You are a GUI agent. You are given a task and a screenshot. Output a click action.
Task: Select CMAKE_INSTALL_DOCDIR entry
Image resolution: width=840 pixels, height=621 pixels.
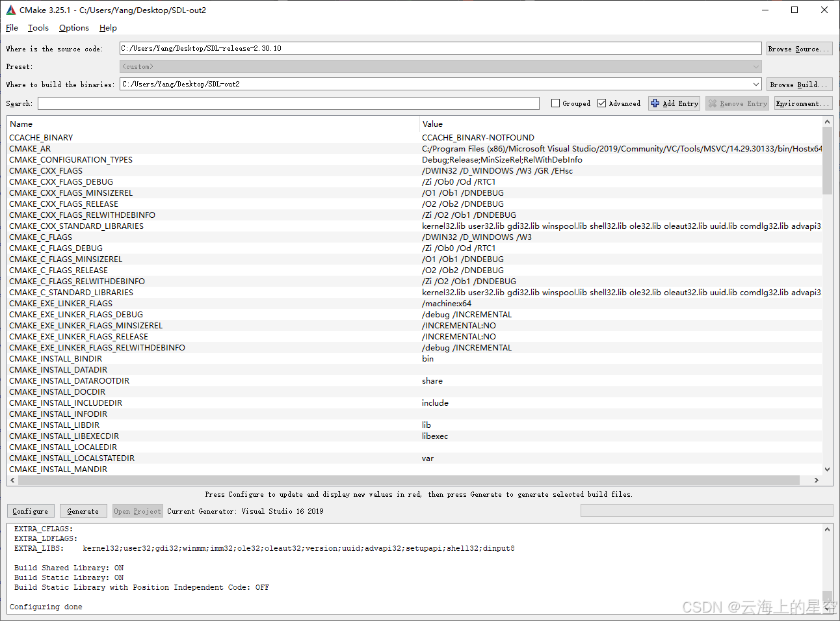[x=57, y=391]
